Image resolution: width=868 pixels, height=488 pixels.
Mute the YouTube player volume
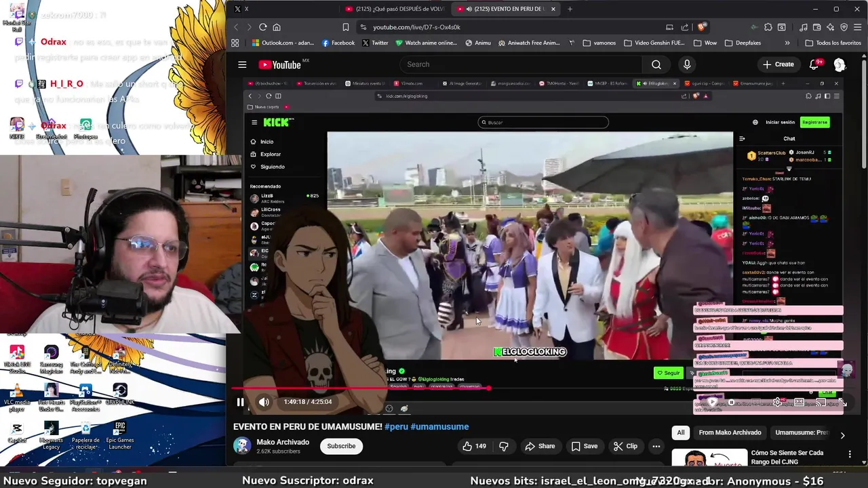(264, 402)
